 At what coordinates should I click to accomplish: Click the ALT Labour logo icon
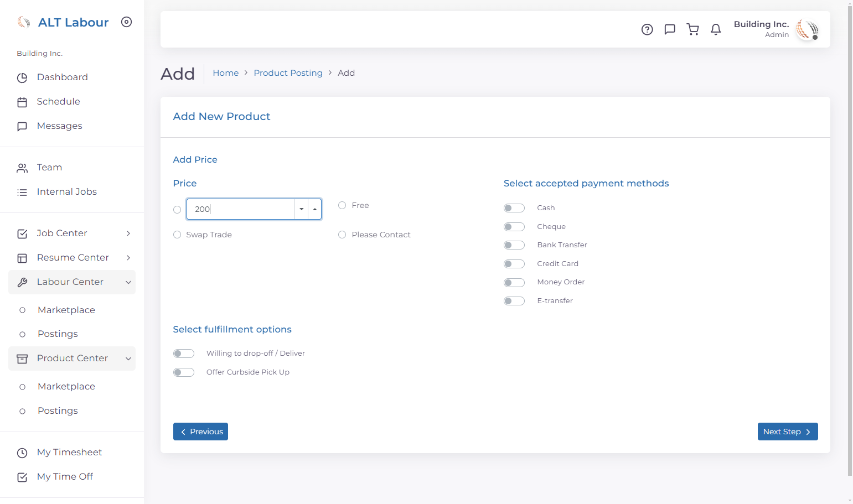click(x=24, y=22)
